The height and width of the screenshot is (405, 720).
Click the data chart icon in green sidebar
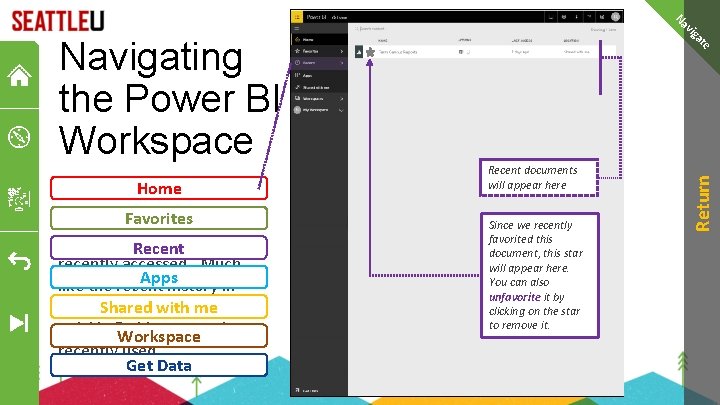[19, 199]
